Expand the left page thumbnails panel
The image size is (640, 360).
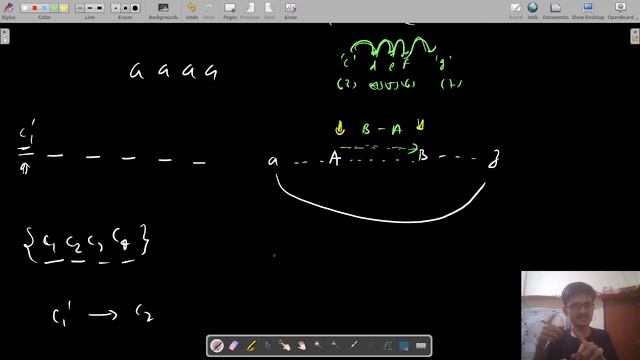4,36
